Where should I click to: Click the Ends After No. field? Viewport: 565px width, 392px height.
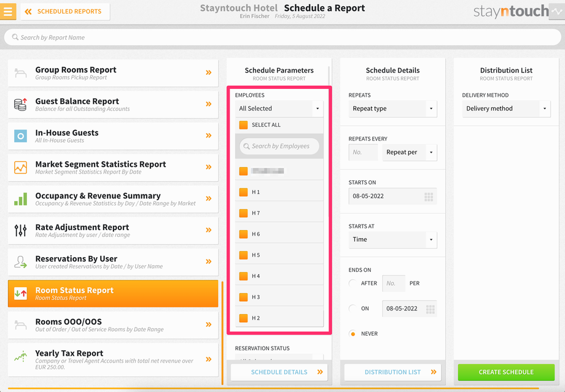point(394,283)
